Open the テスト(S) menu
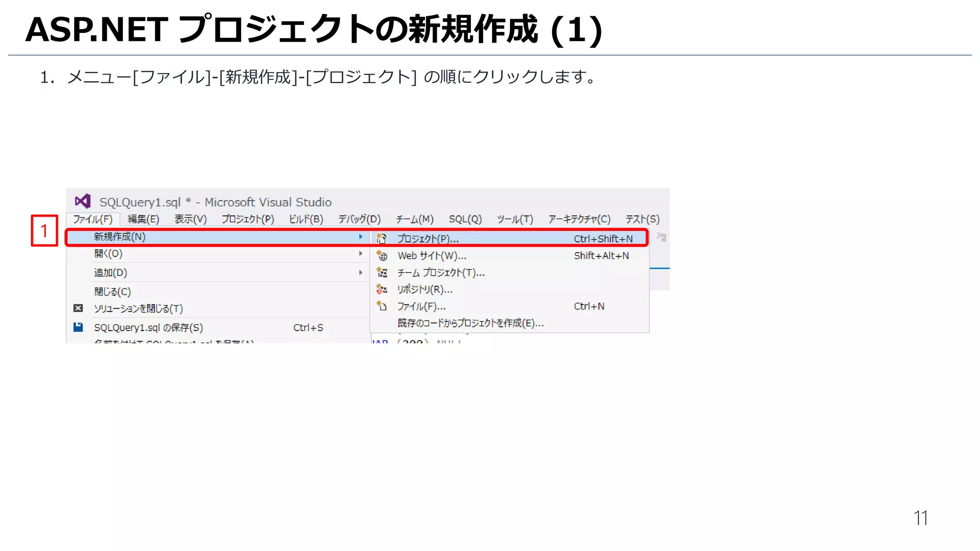 (643, 219)
